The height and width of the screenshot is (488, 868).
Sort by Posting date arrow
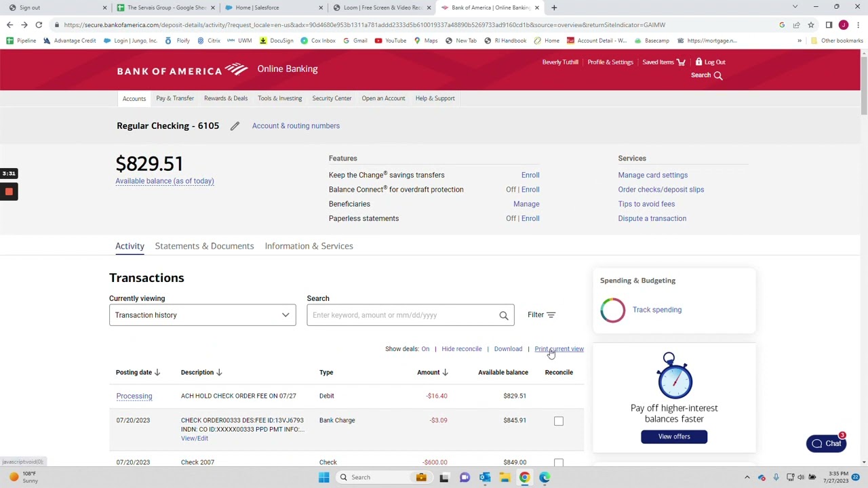pos(157,372)
